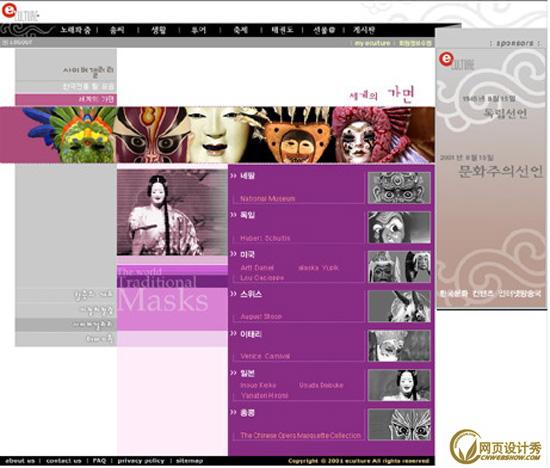Open The Chinese Opera Masquette Collection link
The width and height of the screenshot is (550, 468).
pos(301,435)
